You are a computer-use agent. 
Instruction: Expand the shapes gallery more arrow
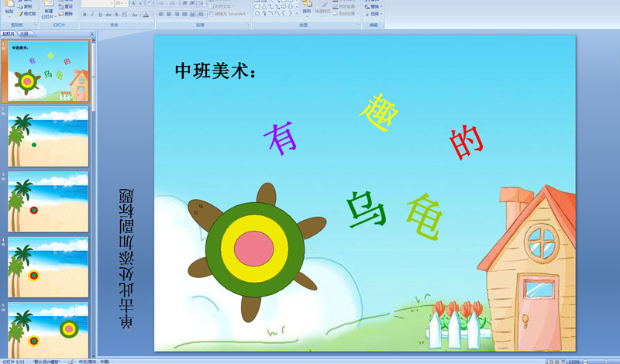297,13
